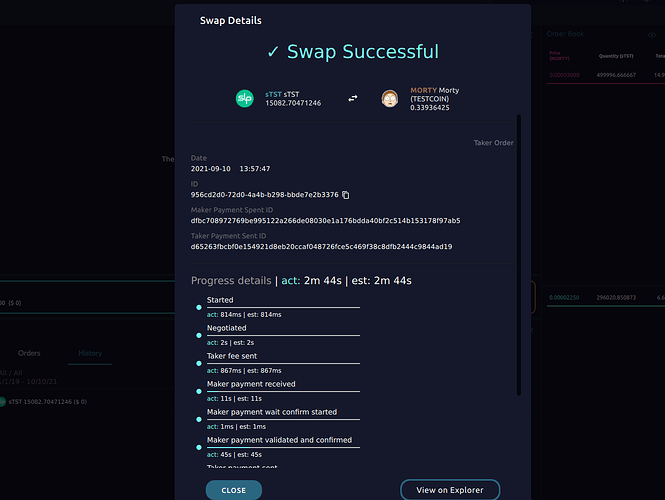Click the Taker fee sent step label
Screen dimensions: 665x500
pyautogui.click(x=232, y=356)
